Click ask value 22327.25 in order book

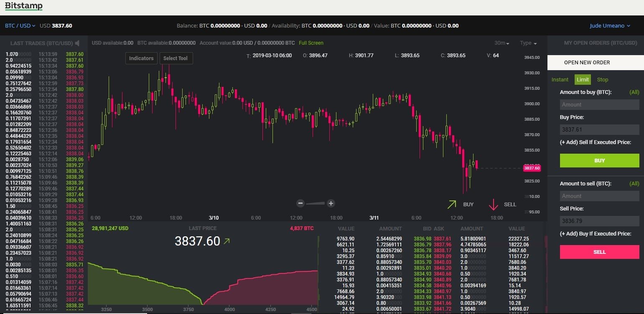(x=518, y=238)
